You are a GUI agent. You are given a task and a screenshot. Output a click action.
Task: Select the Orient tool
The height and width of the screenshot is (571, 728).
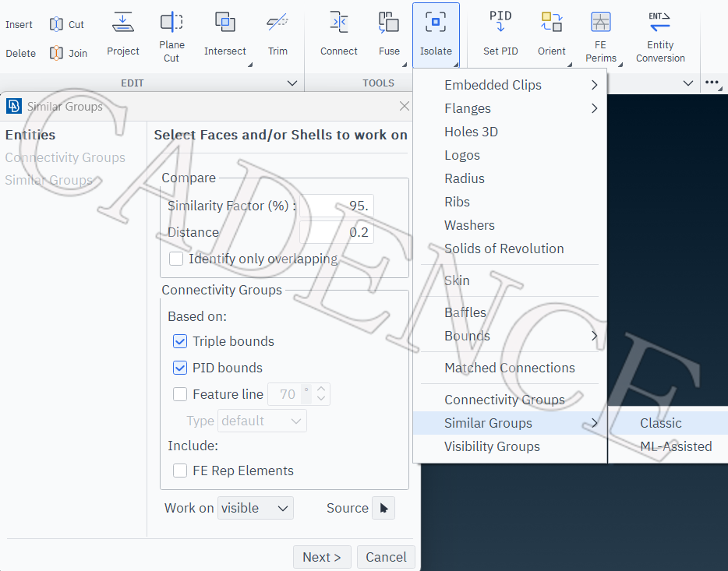552,33
